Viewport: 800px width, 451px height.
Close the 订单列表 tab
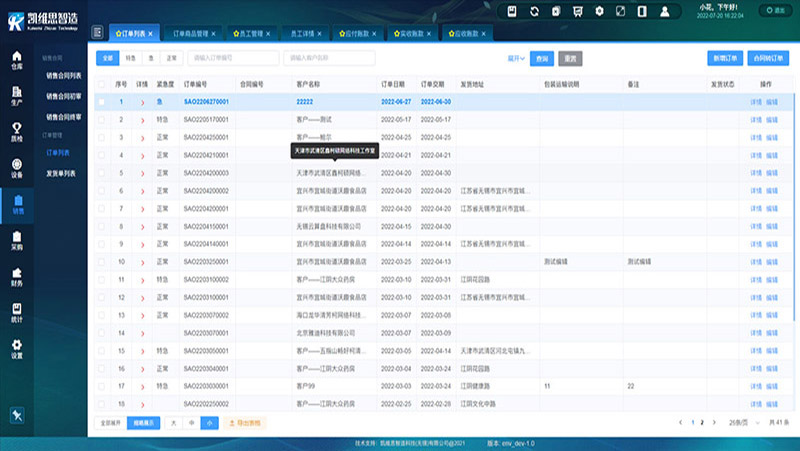[x=151, y=34]
